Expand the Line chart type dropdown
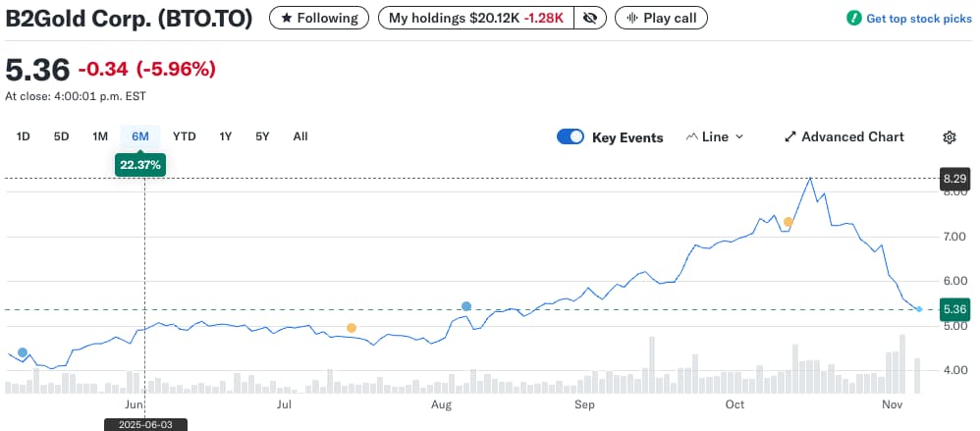Image resolution: width=980 pixels, height=431 pixels. coord(715,137)
